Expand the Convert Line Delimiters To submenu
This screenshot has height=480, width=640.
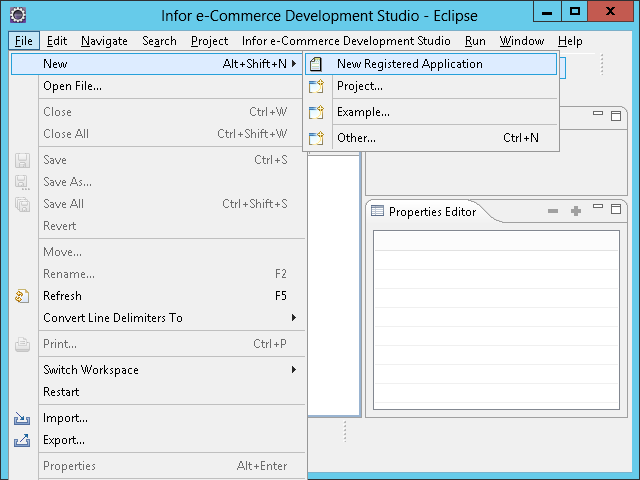click(294, 318)
